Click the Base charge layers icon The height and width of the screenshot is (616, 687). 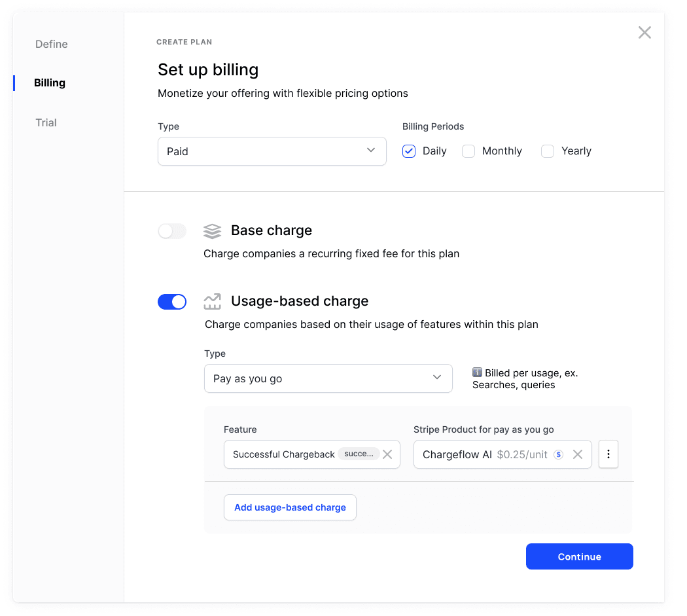[x=212, y=231]
